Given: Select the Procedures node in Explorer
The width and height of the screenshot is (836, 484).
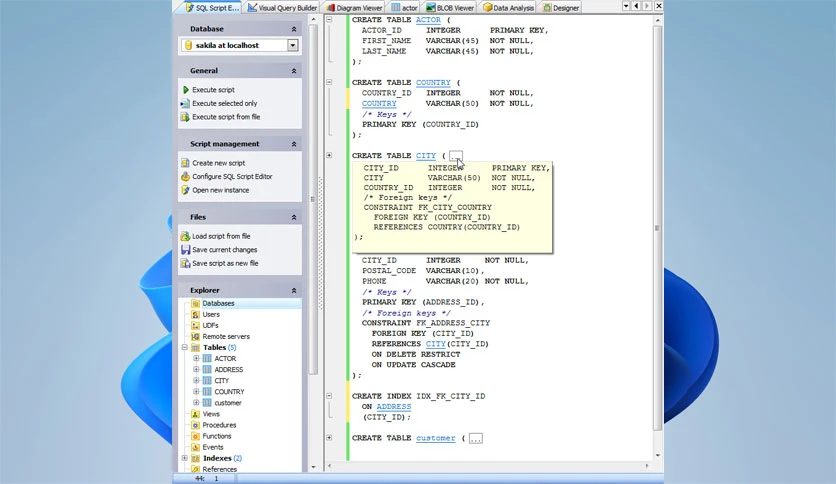Looking at the screenshot, I should point(219,425).
